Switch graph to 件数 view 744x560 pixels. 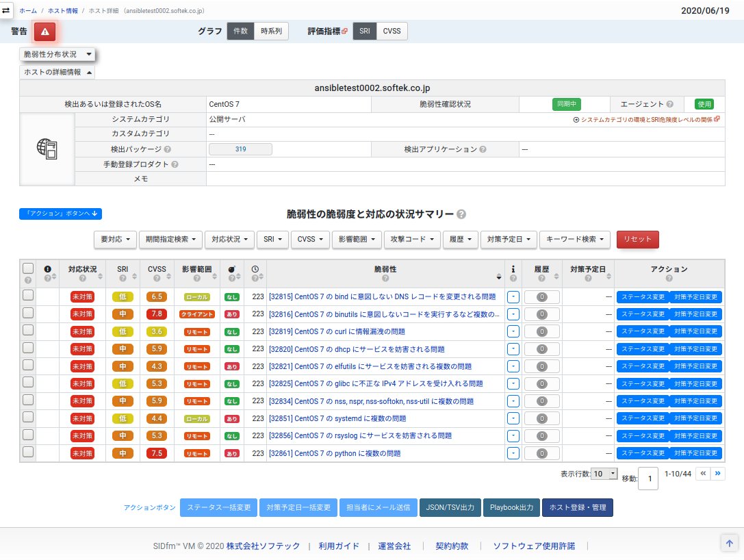point(240,31)
